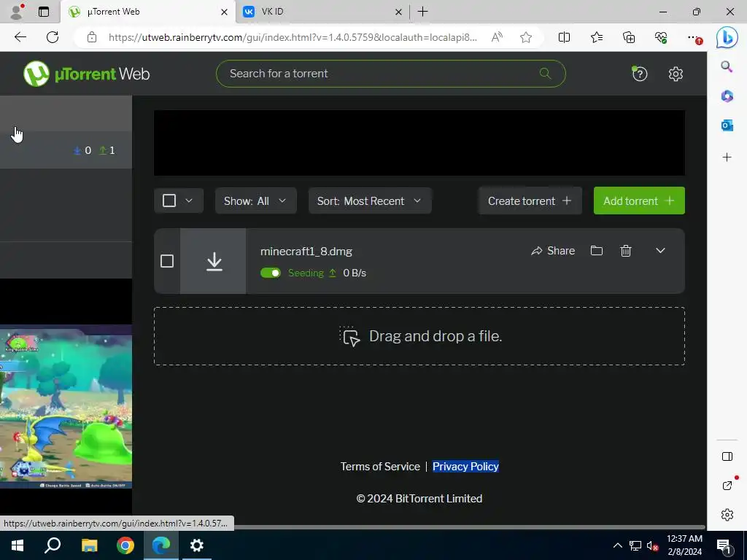This screenshot has width=747, height=560.
Task: Open File Explorer from taskbar
Action: click(x=89, y=545)
